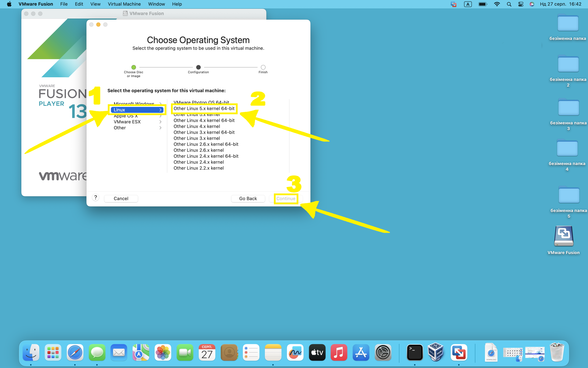Open Terminal from the Dock
Screen dimensions: 588x368
tap(415, 352)
